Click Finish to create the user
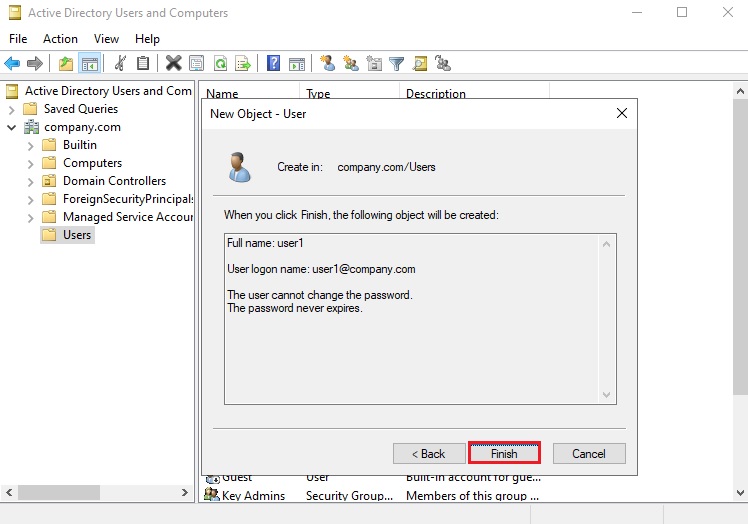 pyautogui.click(x=504, y=453)
